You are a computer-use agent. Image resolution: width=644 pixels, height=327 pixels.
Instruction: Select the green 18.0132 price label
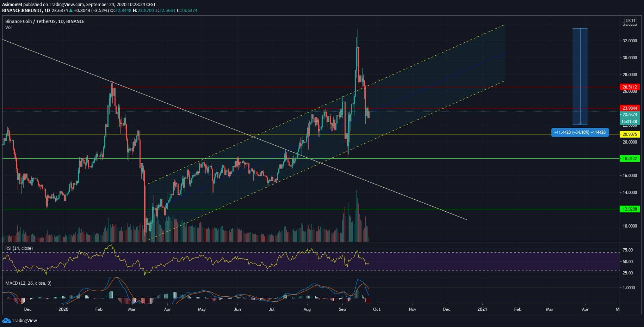pos(630,159)
